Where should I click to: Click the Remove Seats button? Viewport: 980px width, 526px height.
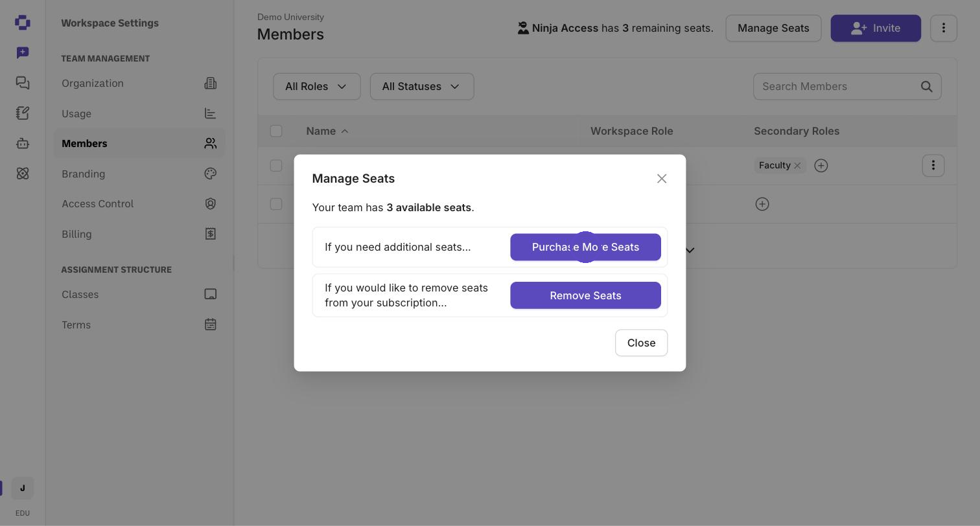[585, 295]
